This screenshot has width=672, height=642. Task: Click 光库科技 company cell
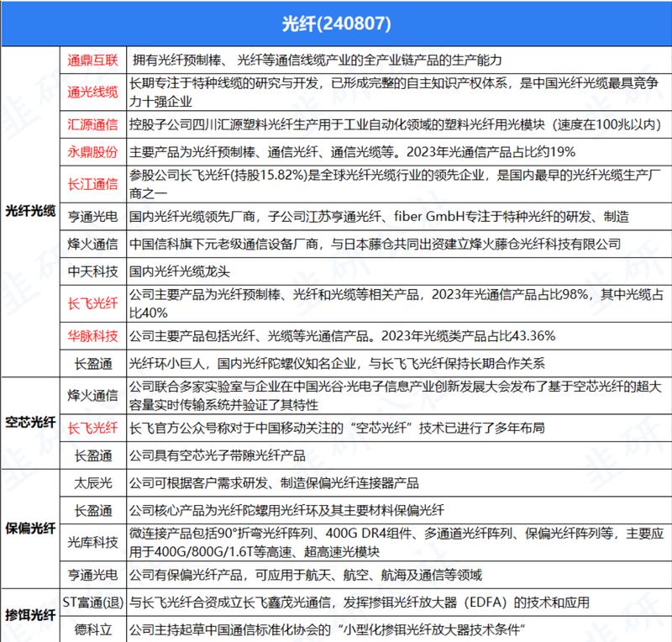click(x=92, y=543)
